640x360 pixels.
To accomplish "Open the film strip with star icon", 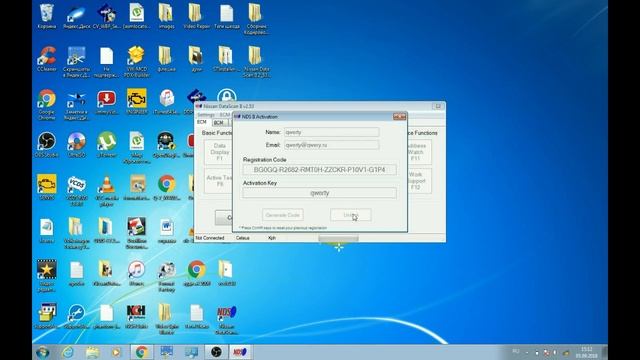I will [47, 275].
